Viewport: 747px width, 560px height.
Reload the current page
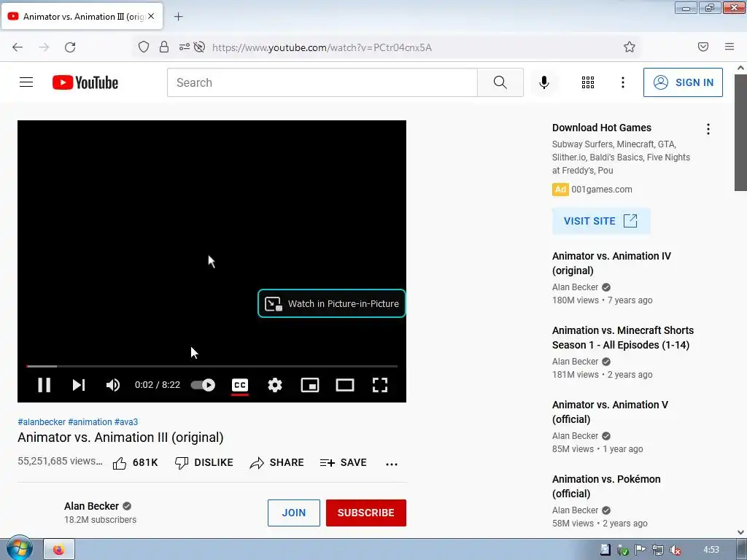coord(70,47)
